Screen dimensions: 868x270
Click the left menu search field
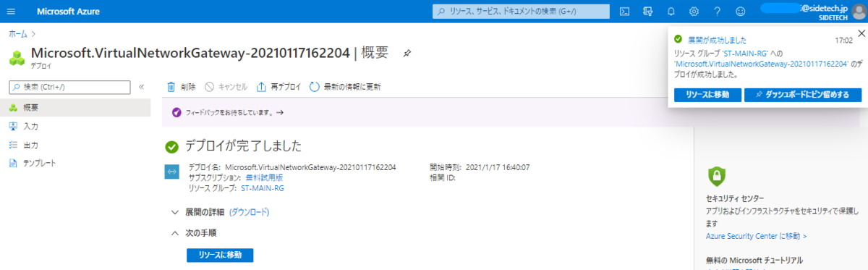click(x=69, y=87)
